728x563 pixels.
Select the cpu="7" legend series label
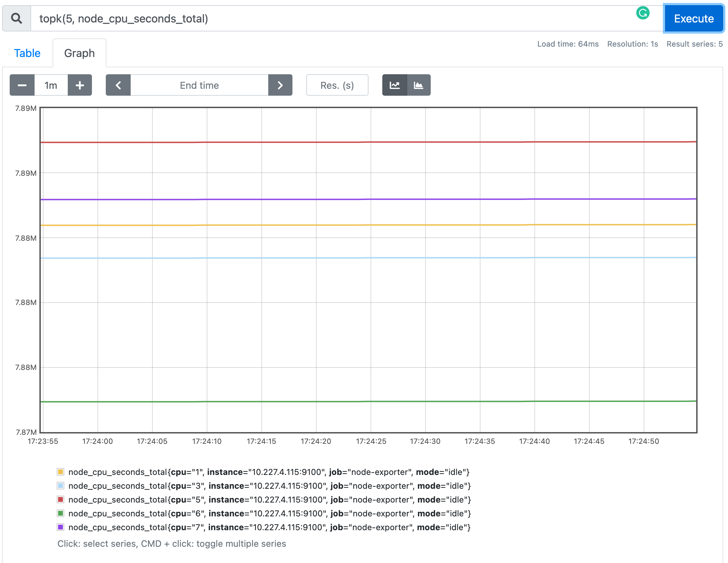(270, 527)
